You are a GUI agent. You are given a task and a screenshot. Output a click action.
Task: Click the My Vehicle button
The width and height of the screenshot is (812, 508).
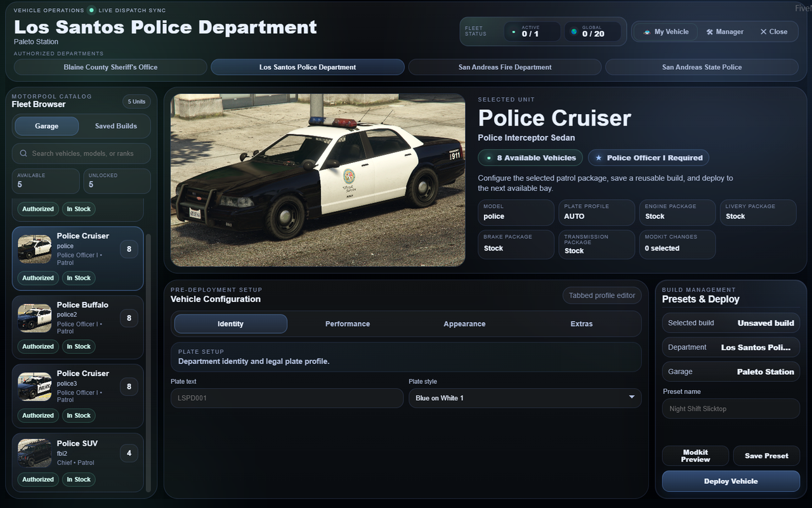click(665, 32)
